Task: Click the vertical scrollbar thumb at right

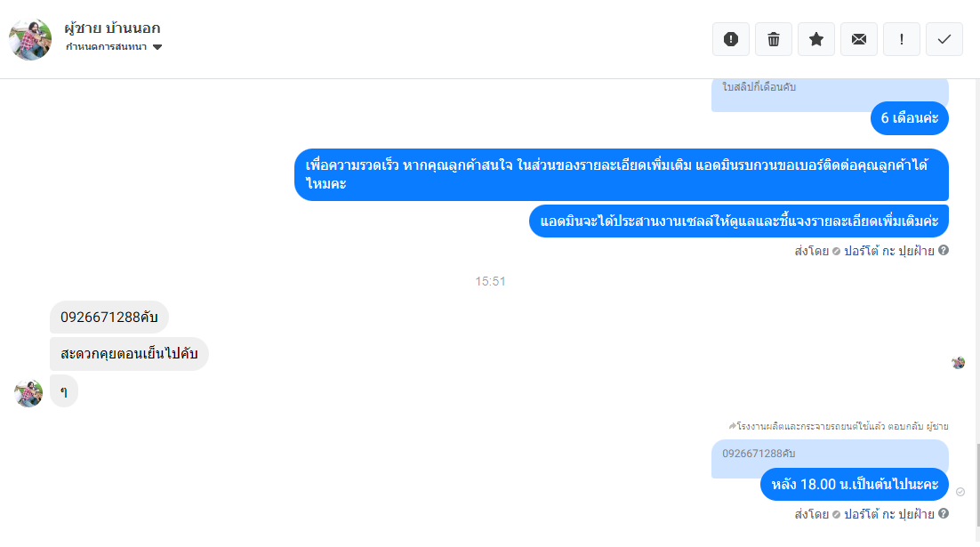Action: [x=976, y=485]
